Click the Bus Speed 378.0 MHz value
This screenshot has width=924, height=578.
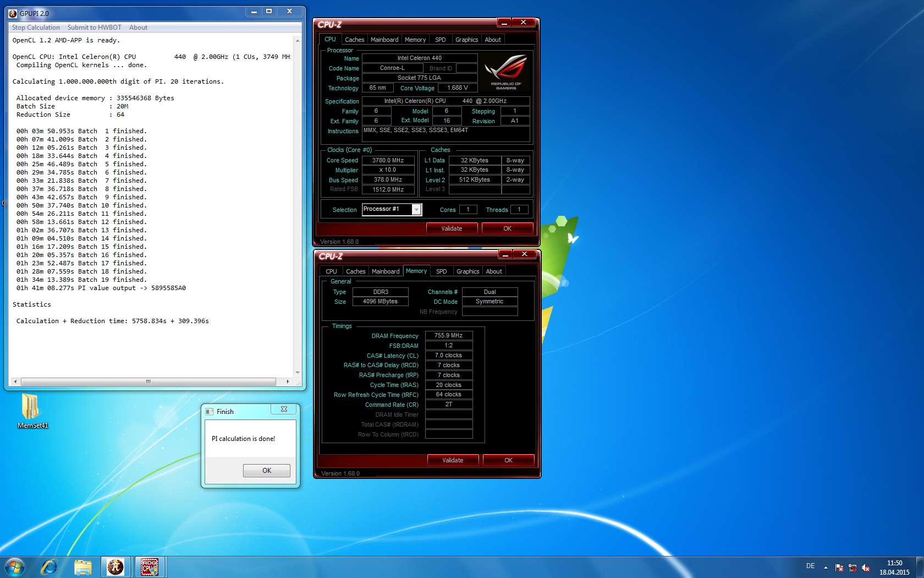click(388, 179)
